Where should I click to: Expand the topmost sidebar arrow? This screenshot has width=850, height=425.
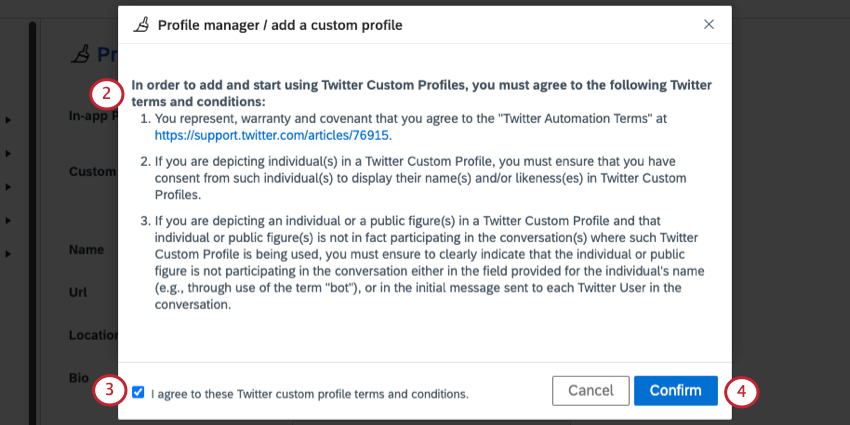tap(8, 120)
